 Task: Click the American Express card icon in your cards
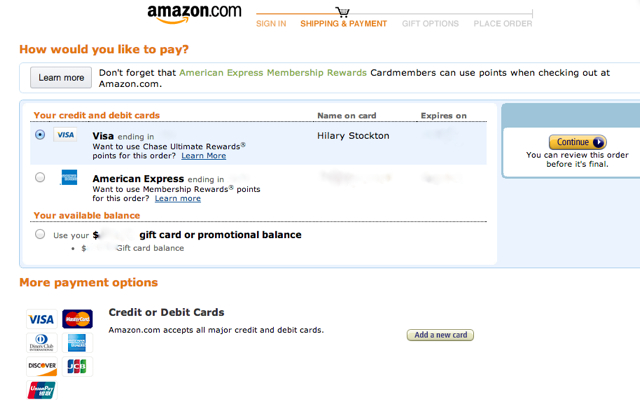click(69, 178)
